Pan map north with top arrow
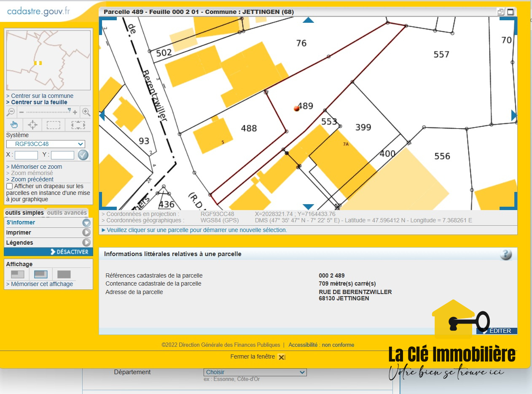 308,20
